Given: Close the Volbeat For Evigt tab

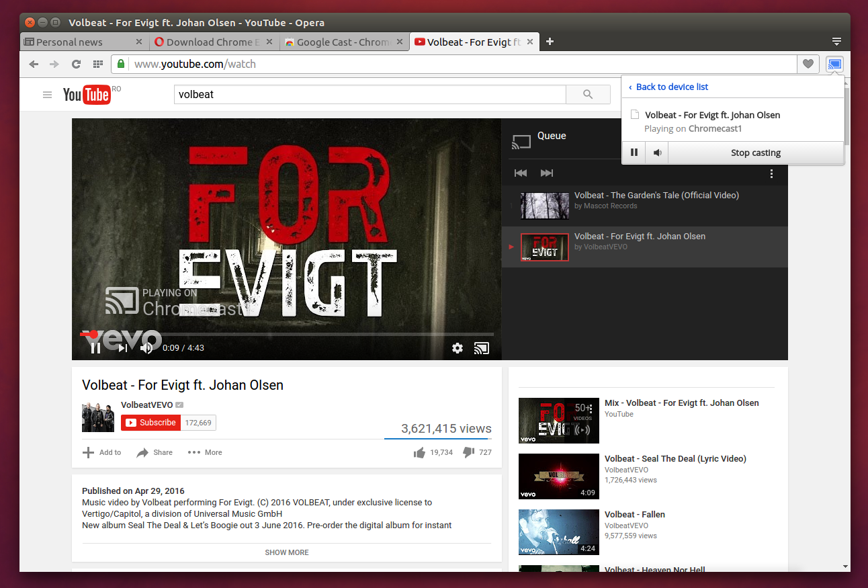Looking at the screenshot, I should coord(529,42).
